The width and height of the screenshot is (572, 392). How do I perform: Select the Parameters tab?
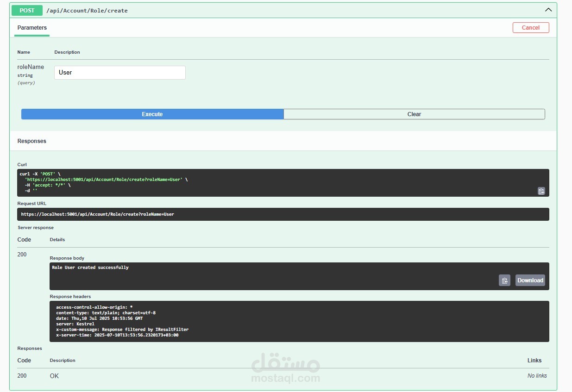coord(32,28)
